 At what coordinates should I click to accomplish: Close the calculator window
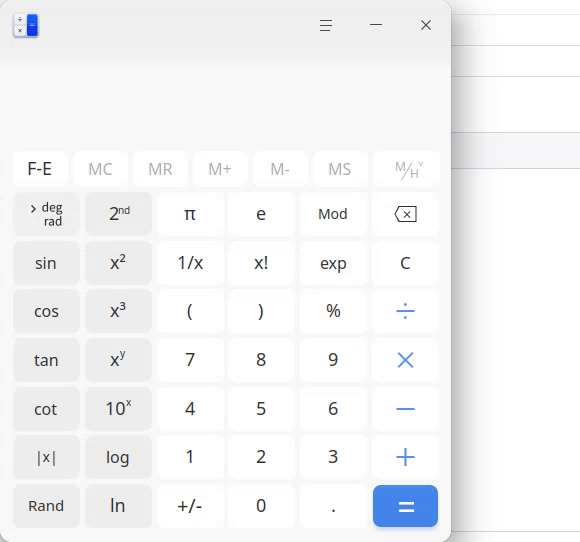click(x=426, y=25)
